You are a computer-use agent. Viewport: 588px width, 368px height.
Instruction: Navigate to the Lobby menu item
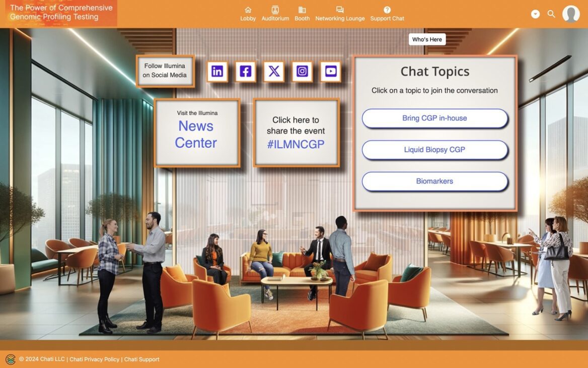click(x=248, y=14)
